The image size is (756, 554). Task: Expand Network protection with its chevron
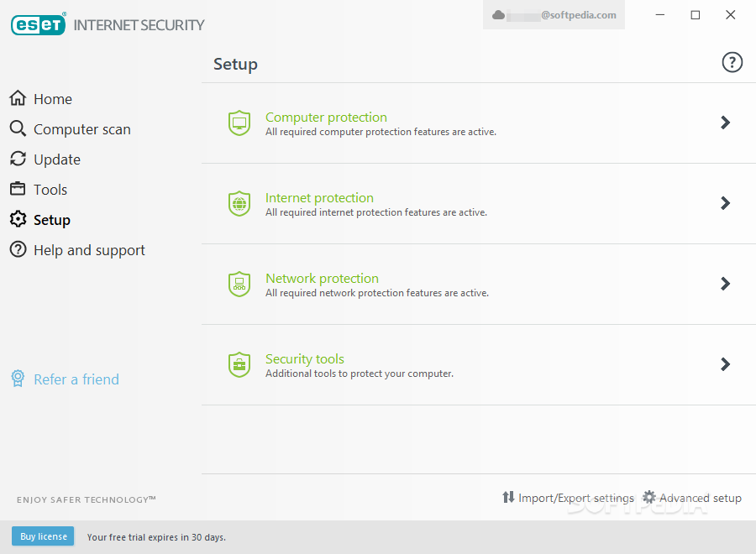click(725, 283)
